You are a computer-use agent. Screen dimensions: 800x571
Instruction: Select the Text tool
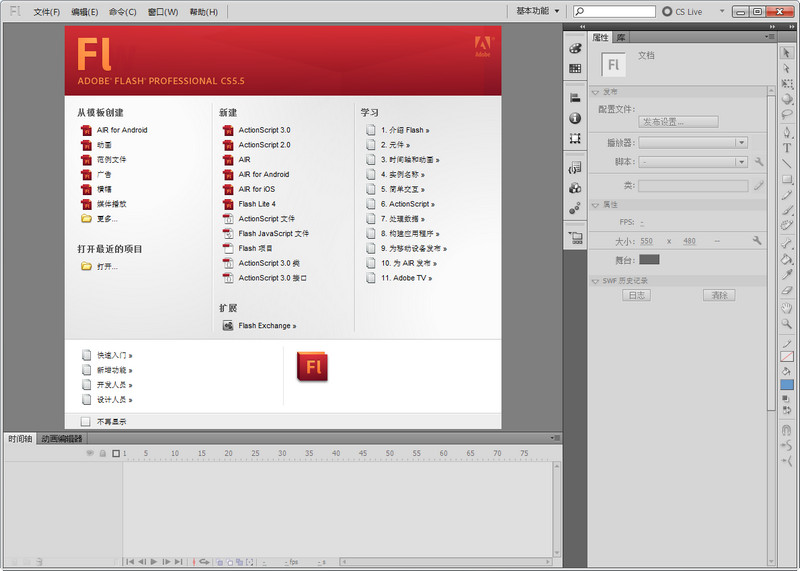coord(787,147)
